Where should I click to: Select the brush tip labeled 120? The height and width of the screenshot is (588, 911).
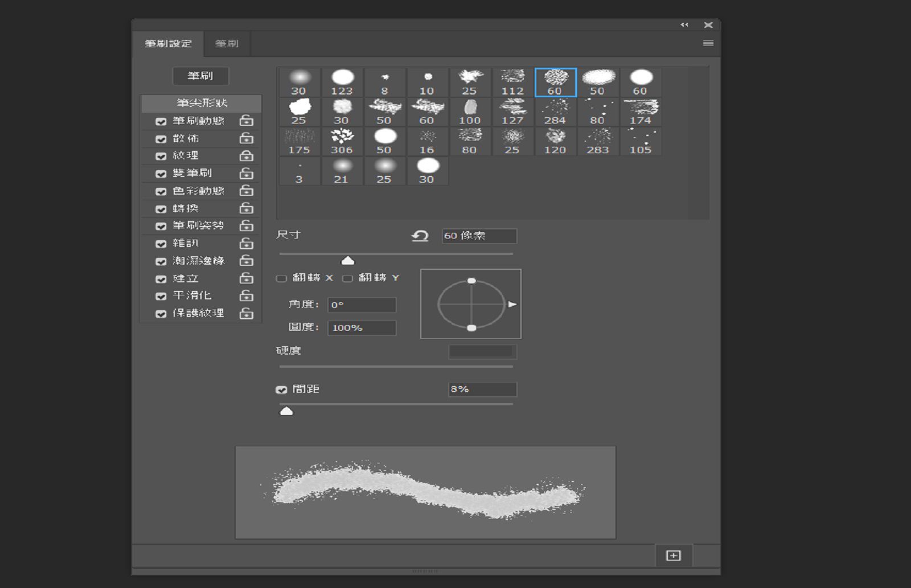[555, 142]
